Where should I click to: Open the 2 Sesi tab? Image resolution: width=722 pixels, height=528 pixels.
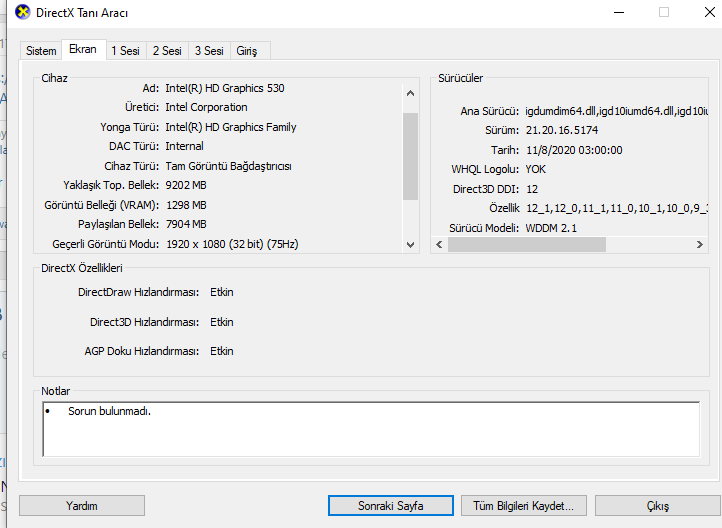click(167, 51)
